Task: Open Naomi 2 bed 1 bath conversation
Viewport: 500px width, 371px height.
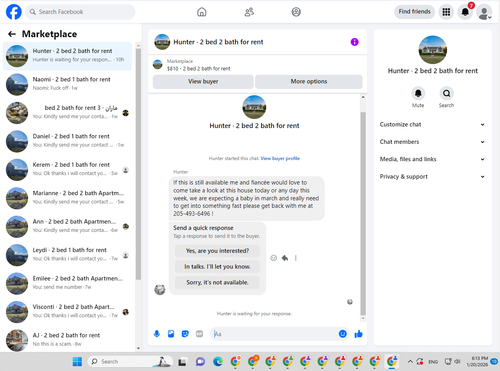Action: 67,84
